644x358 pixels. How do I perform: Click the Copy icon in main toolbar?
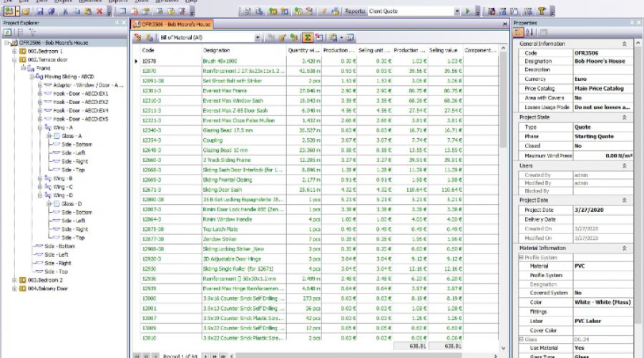point(77,11)
